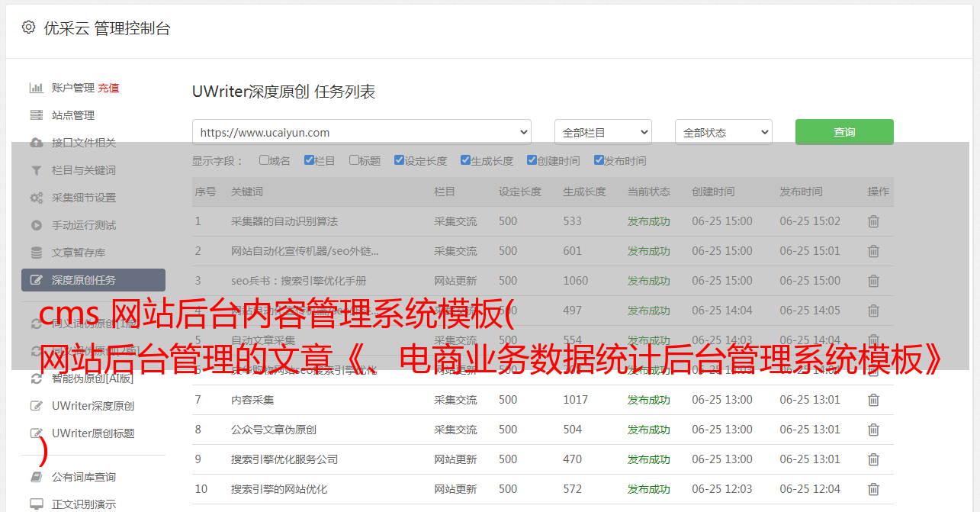Click the 账户管理 bar chart icon
This screenshot has width=980, height=512.
(x=36, y=88)
